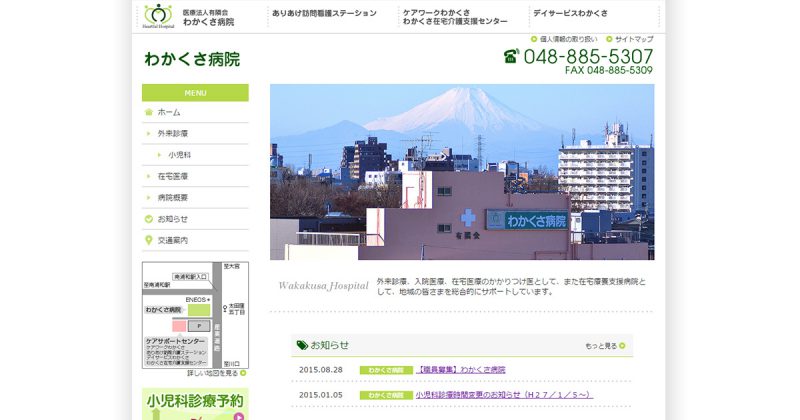This screenshot has width=800, height=420.
Task: Click the checkmark icon beside お知らせ menu
Action: tap(148, 219)
